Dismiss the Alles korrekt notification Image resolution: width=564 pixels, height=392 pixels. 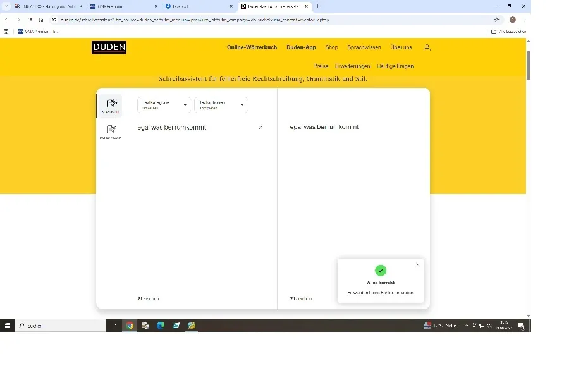(x=417, y=265)
